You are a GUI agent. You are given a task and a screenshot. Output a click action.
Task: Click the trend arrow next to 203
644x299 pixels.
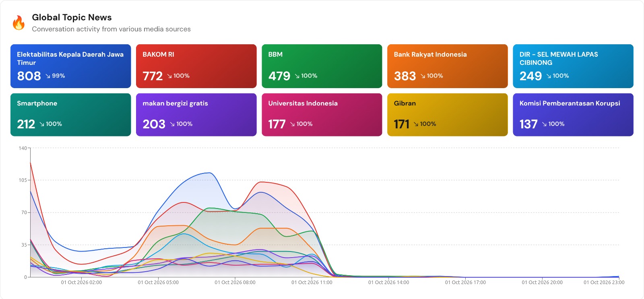(x=172, y=124)
